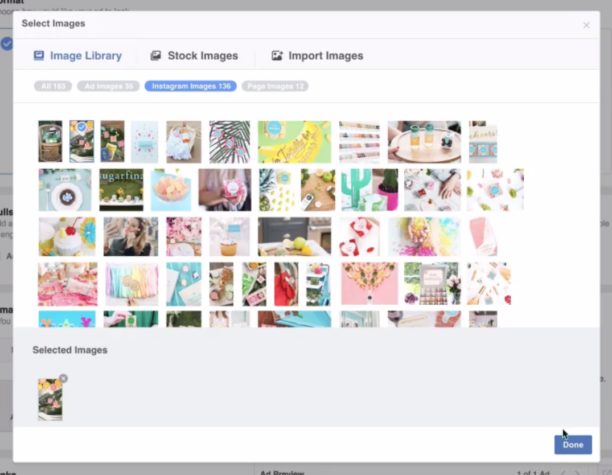Image resolution: width=612 pixels, height=475 pixels.
Task: Choose the yellow banana on green image
Action: click(x=294, y=141)
